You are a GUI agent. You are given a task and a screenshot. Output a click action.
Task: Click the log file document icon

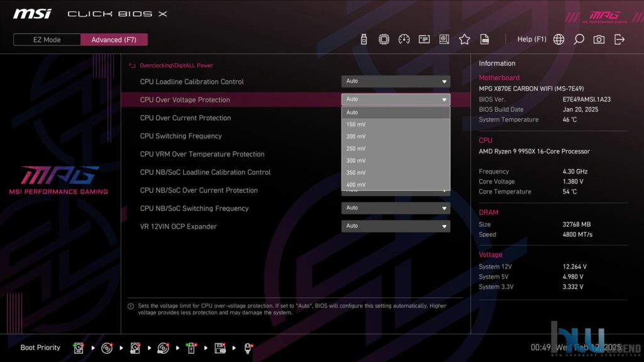484,40
